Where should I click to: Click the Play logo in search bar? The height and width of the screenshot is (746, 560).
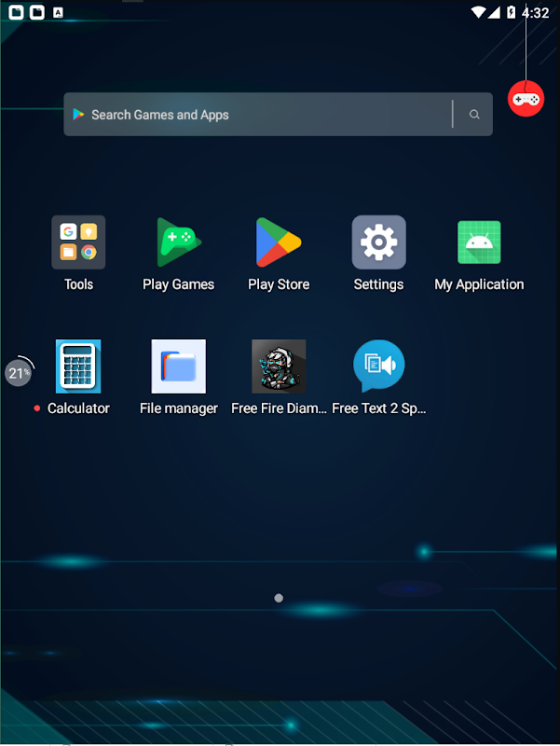pos(78,114)
